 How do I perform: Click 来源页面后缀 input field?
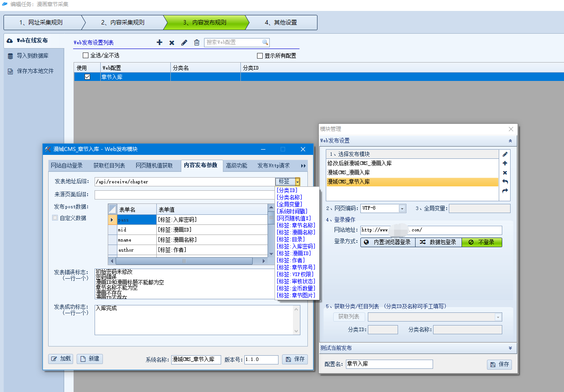185,195
